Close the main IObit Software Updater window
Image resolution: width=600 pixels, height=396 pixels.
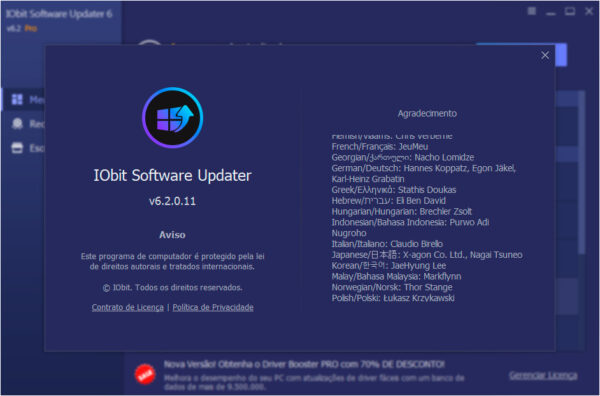tap(589, 11)
